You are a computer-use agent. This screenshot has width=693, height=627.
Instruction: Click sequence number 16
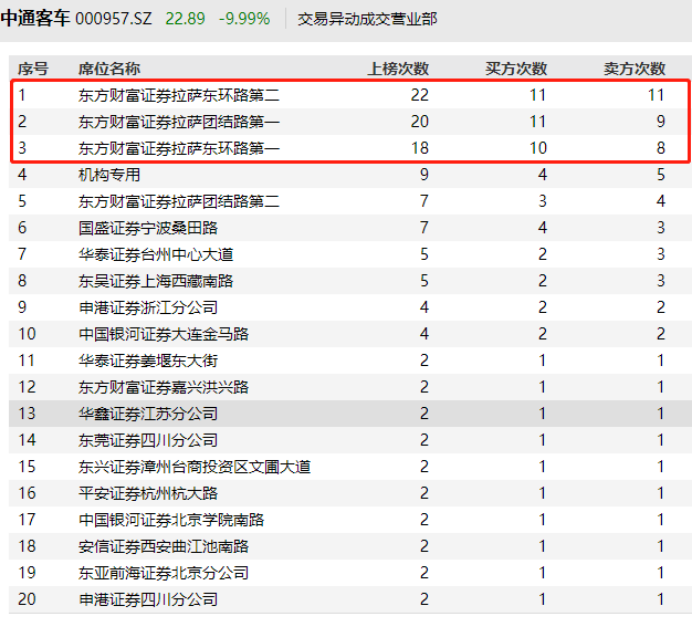(x=27, y=493)
